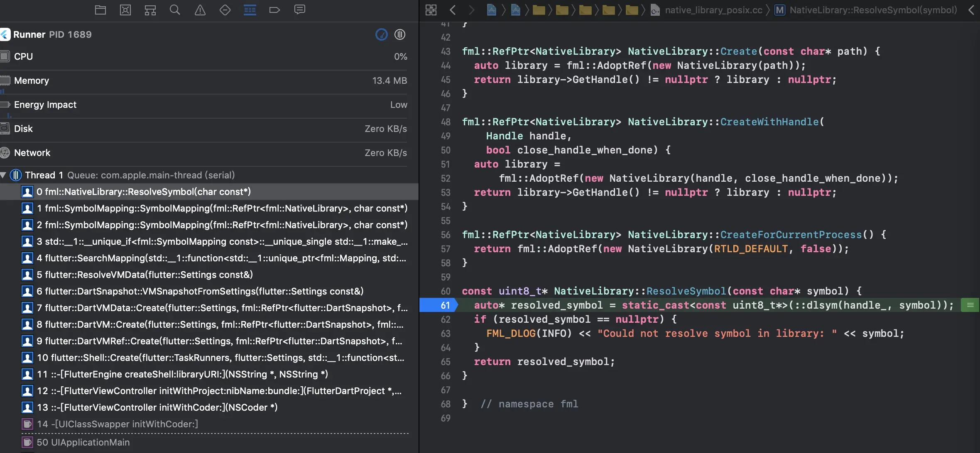Click the Thread 1 pause icon
980x453 pixels.
coord(16,175)
